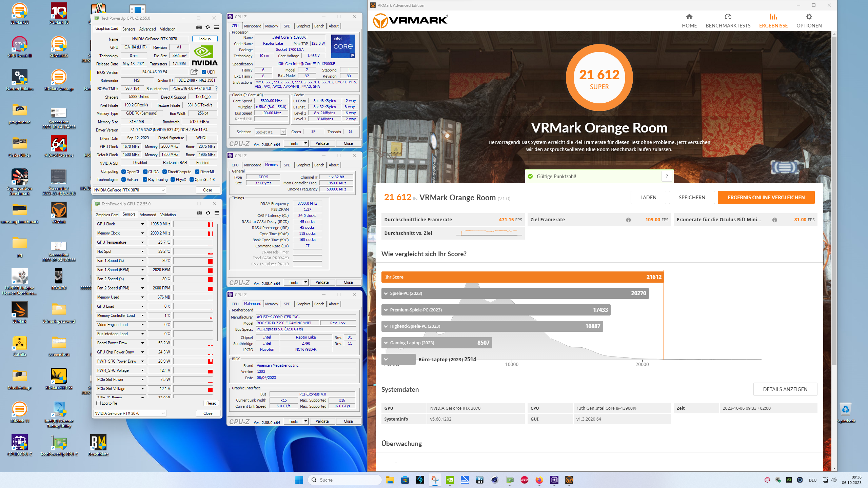Open the GPU selector in GPU-Z Graphics Card
Viewport: 868px width, 488px height.
click(x=130, y=190)
